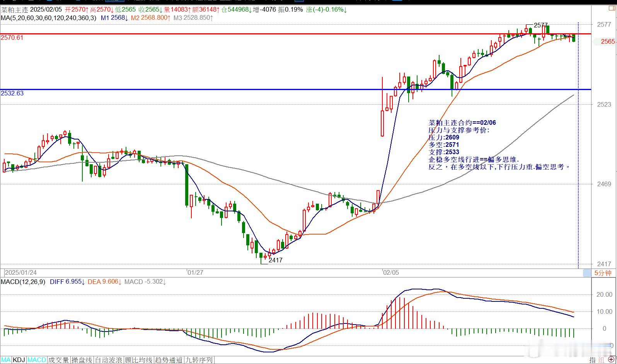Click the M1 2568 moving average value

point(115,17)
